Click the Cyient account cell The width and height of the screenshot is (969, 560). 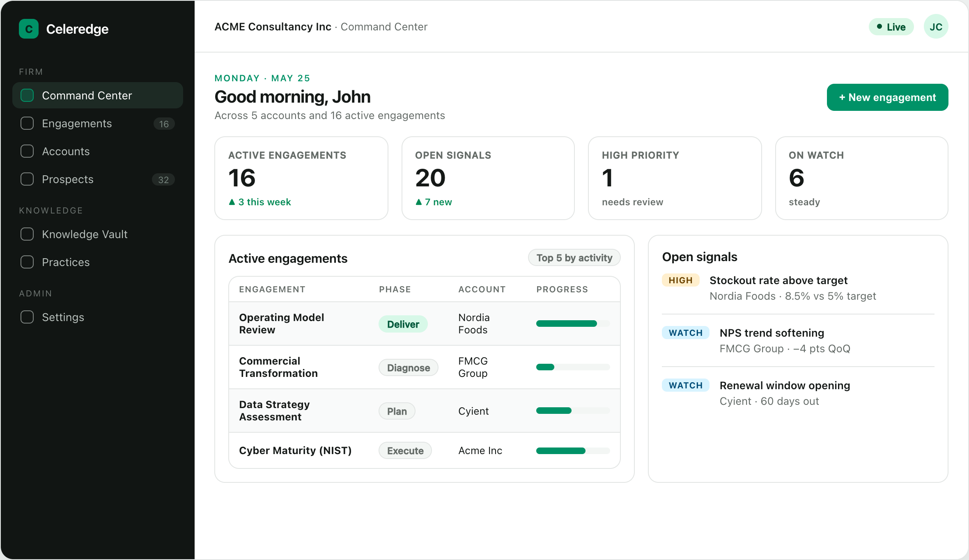(x=473, y=411)
